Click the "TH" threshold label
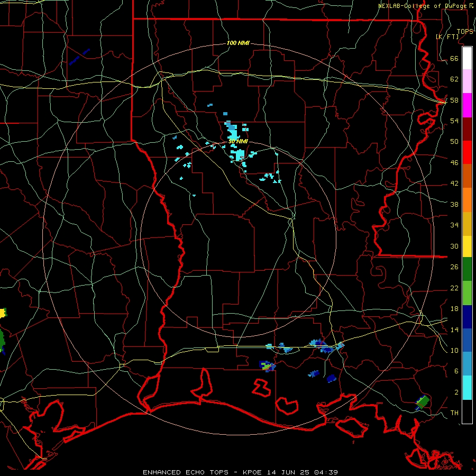 (454, 413)
